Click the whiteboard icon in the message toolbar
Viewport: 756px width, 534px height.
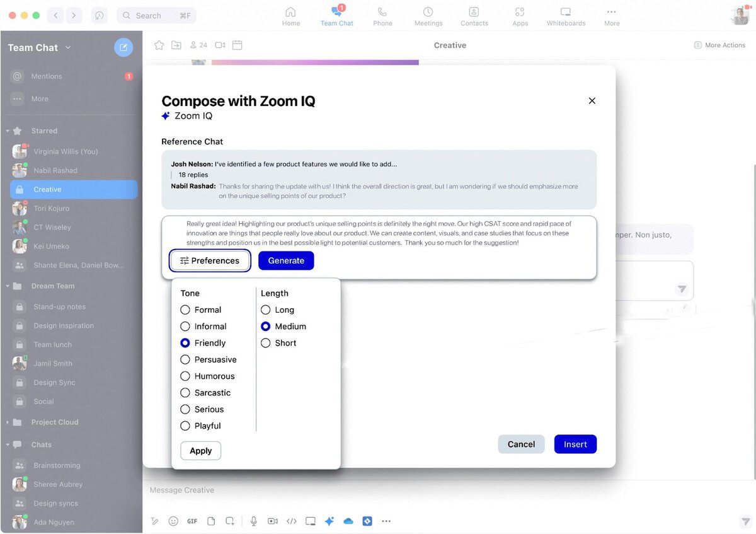311,521
